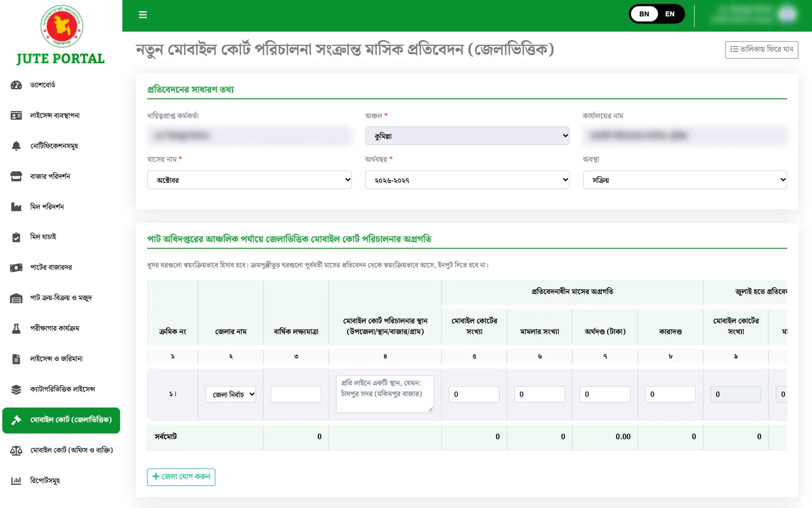
Task: Click the মিল পরিদর্শন factory icon
Action: (x=16, y=207)
